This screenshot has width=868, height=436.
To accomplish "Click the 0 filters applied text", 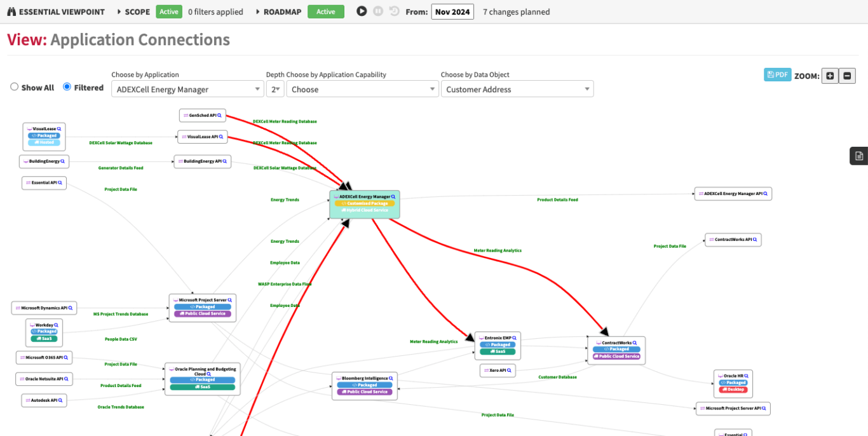I will pos(215,11).
